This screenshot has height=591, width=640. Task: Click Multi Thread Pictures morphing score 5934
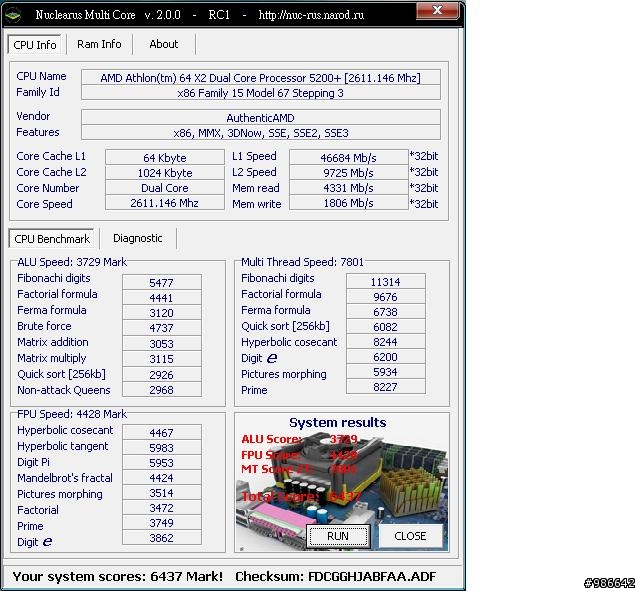[385, 372]
